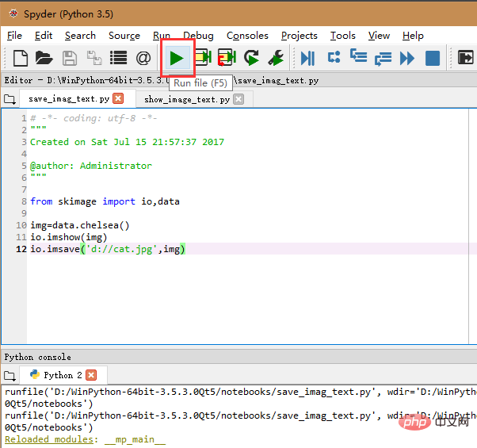This screenshot has height=448, width=477.
Task: Open the Projects menu
Action: (300, 36)
